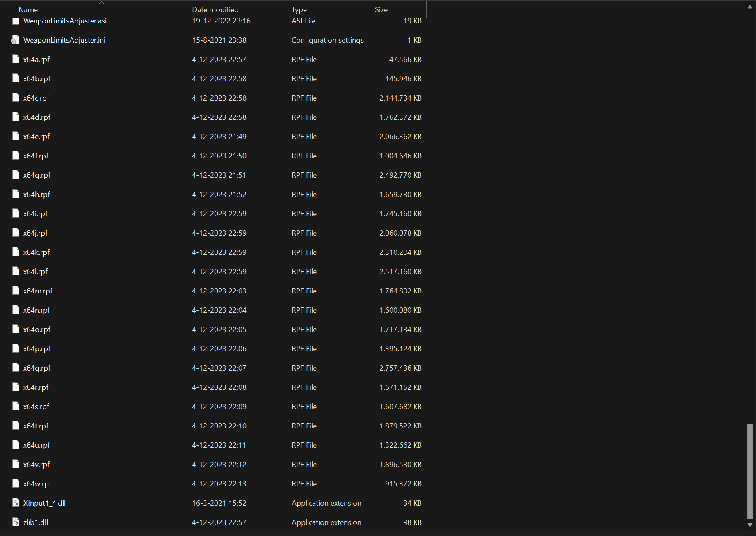The height and width of the screenshot is (536, 756).
Task: Click the WeaponLimitsAdjuster.ini settings icon
Action: [x=16, y=40]
